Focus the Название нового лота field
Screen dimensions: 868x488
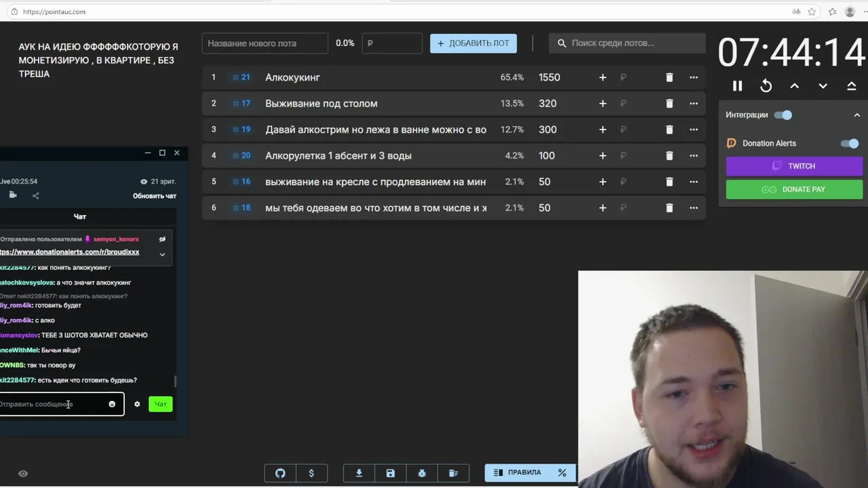[265, 43]
